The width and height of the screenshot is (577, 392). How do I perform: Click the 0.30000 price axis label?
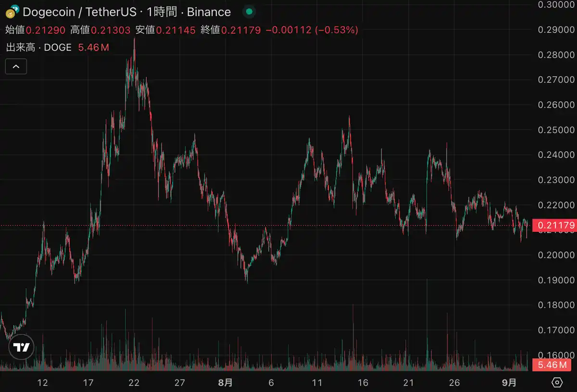pyautogui.click(x=556, y=5)
